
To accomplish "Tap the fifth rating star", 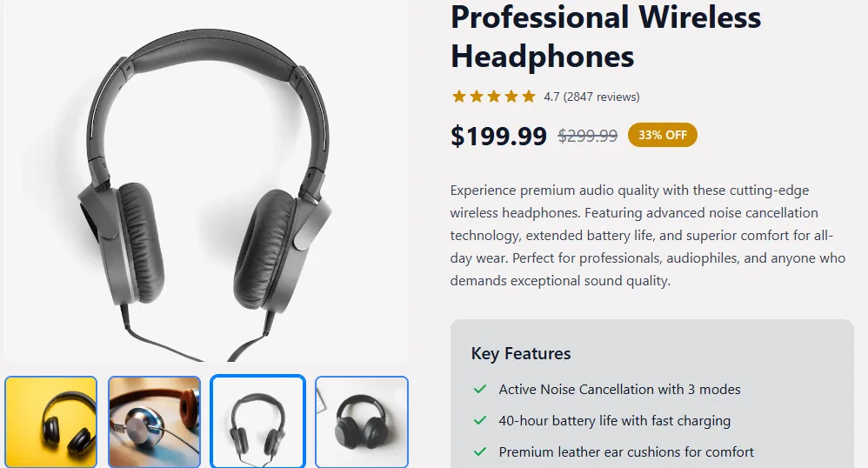I will tap(528, 97).
